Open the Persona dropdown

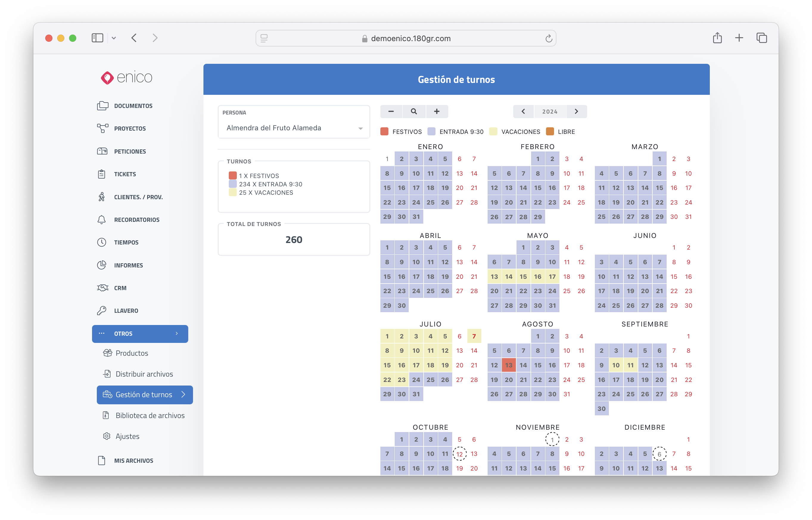pos(293,128)
